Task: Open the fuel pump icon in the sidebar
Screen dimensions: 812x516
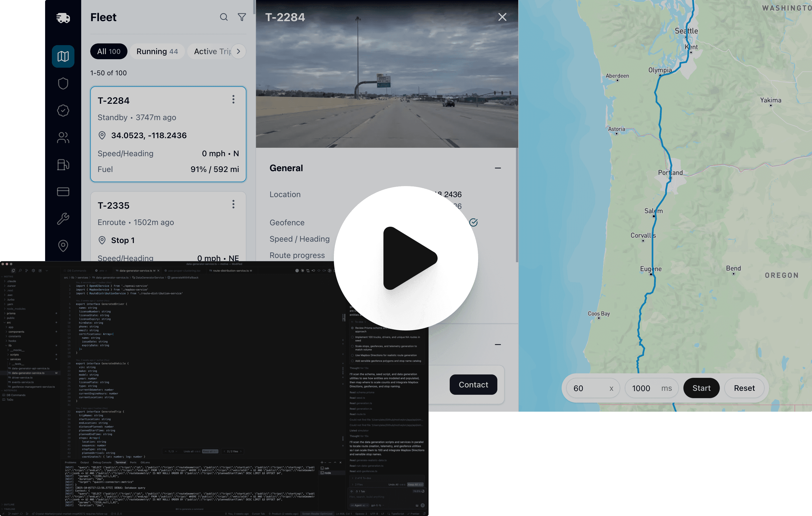Action: point(63,165)
